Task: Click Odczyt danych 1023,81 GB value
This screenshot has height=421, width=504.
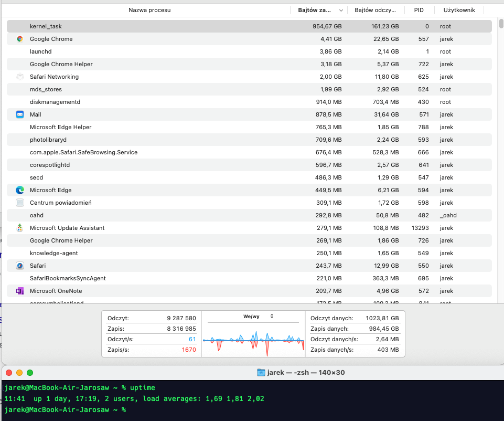Action: point(382,318)
